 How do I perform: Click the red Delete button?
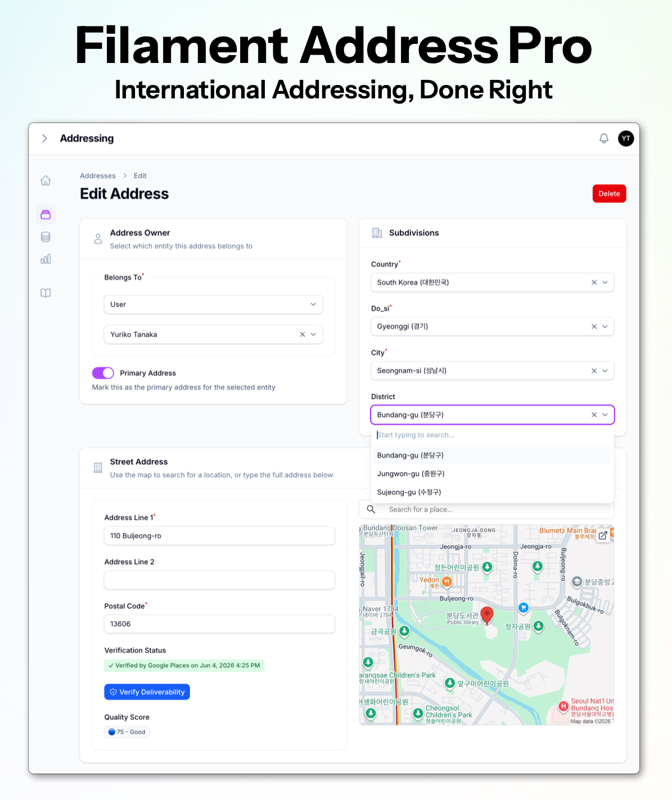click(609, 193)
